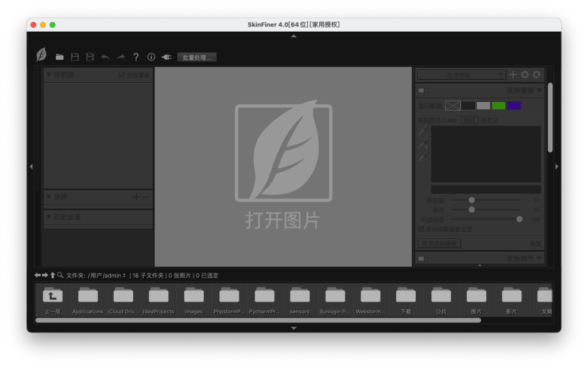Select the gray mask display swatch
The width and height of the screenshot is (588, 368).
click(483, 106)
